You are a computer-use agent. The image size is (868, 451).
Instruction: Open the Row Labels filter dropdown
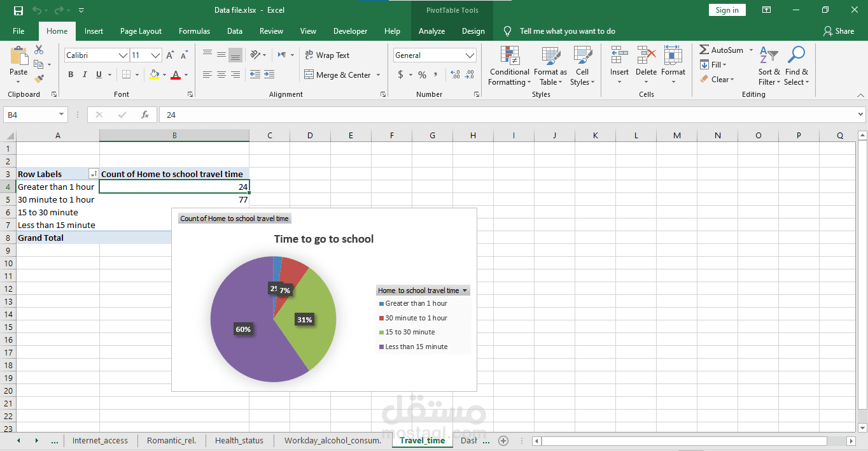pos(94,174)
